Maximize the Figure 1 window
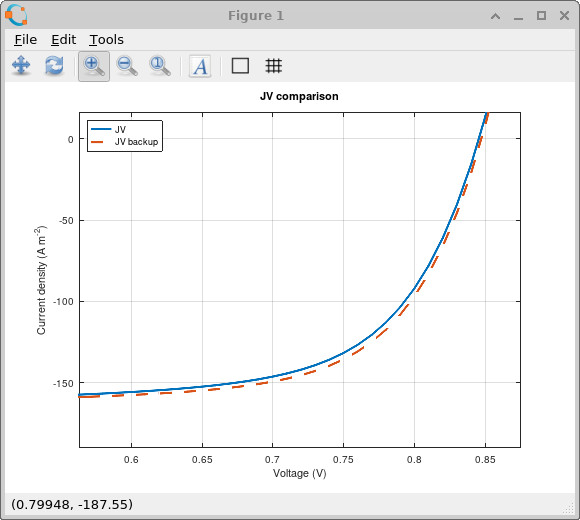The width and height of the screenshot is (580, 520). (542, 16)
